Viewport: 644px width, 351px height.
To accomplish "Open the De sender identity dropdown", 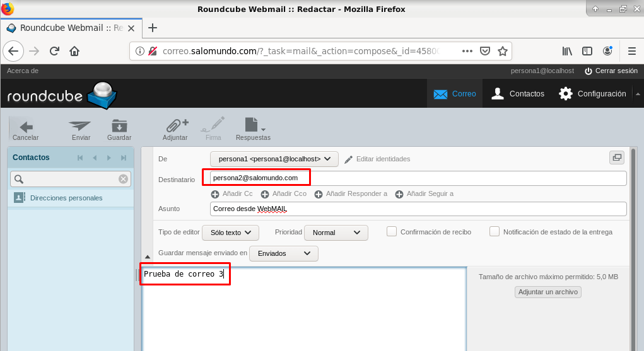I will (x=274, y=159).
